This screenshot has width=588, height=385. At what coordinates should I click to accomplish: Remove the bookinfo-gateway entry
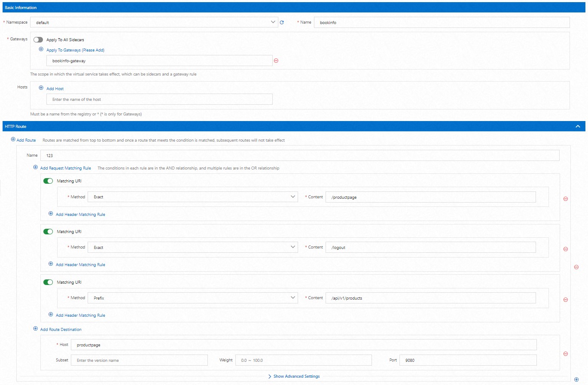pos(276,61)
